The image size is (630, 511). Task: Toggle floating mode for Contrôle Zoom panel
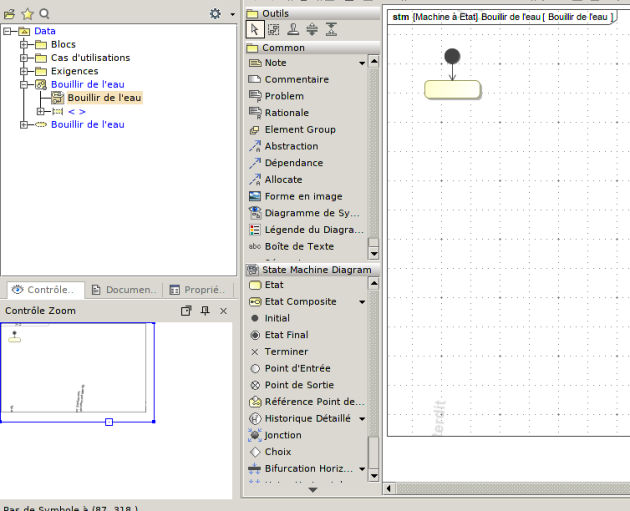(x=186, y=311)
